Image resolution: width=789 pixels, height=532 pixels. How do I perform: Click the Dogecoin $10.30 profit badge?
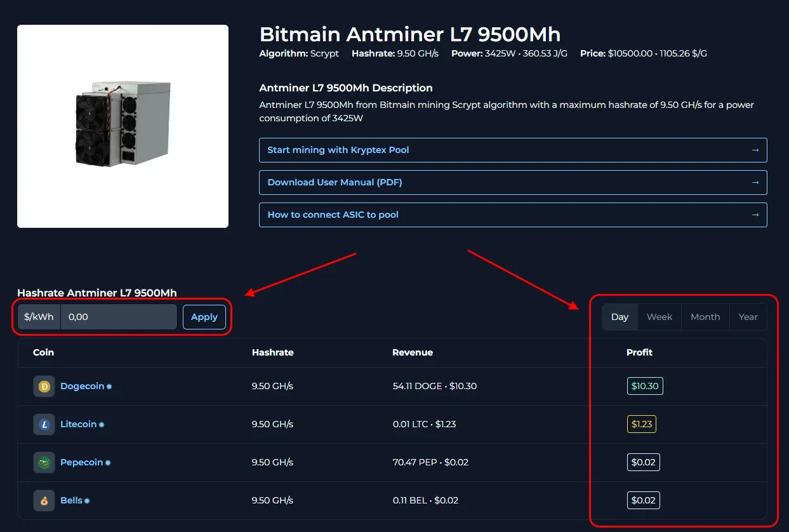644,386
